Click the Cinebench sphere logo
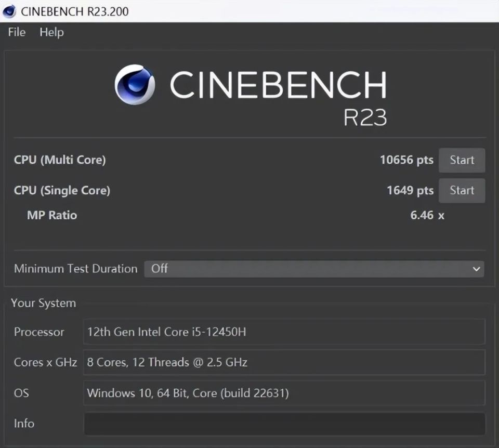Viewport: 499px width, 448px height. [135, 85]
